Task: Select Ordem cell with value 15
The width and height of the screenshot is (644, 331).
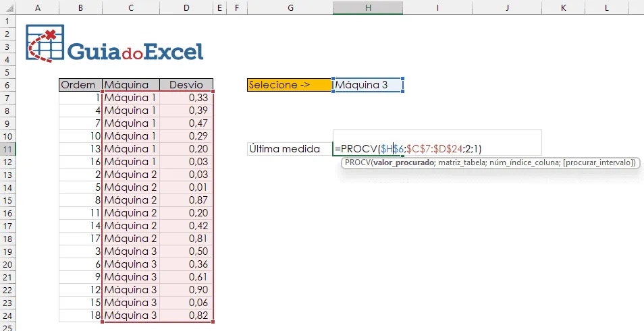Action: [80, 303]
